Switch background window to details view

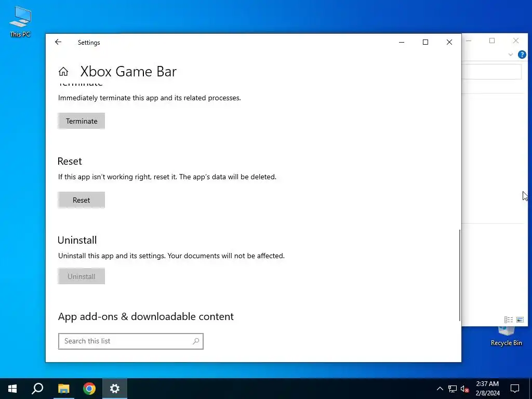pyautogui.click(x=509, y=320)
